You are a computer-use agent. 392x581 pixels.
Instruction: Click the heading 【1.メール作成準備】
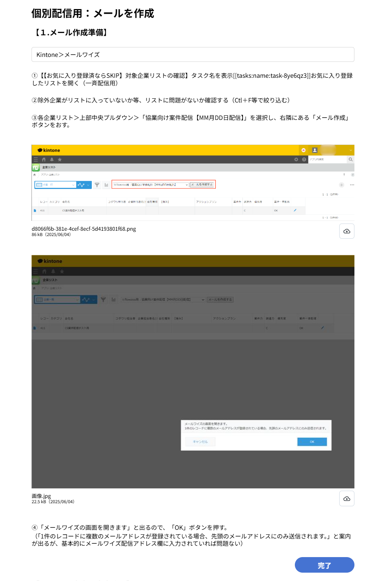(71, 33)
